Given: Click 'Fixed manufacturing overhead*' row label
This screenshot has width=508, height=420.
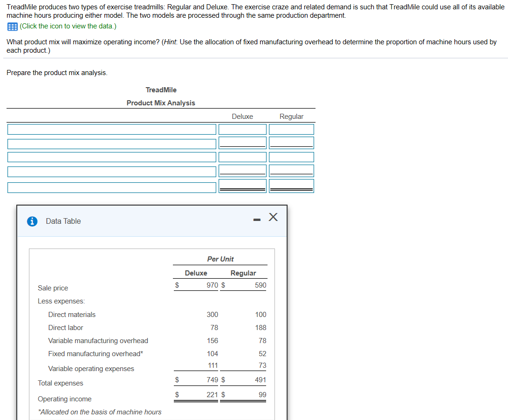Looking at the screenshot, I should point(96,354).
